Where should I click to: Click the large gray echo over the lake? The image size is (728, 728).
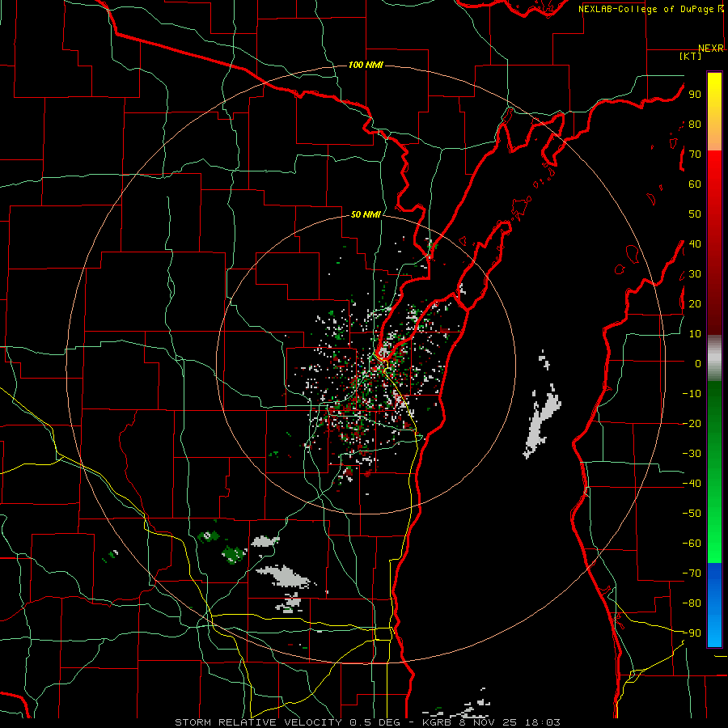point(542,420)
